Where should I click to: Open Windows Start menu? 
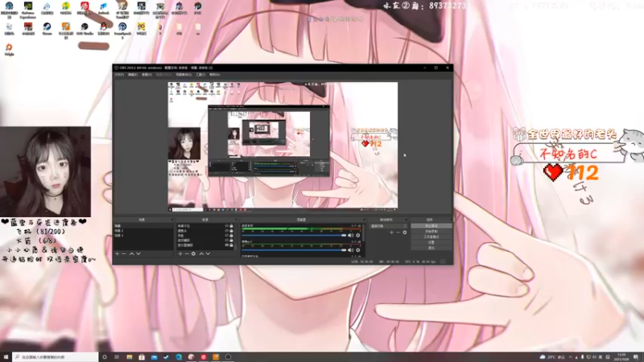[6, 357]
